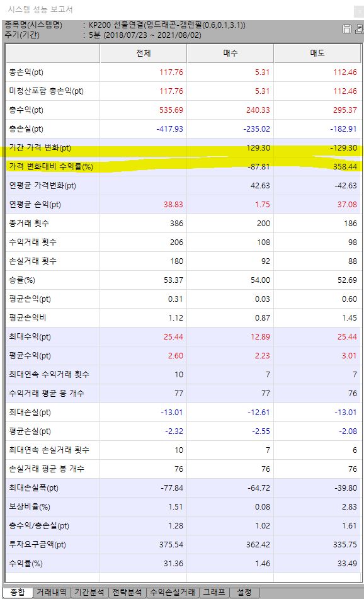Image resolution: width=364 pixels, height=599 pixels.
Task: Open the 수익손실거래 tab
Action: pyautogui.click(x=173, y=592)
